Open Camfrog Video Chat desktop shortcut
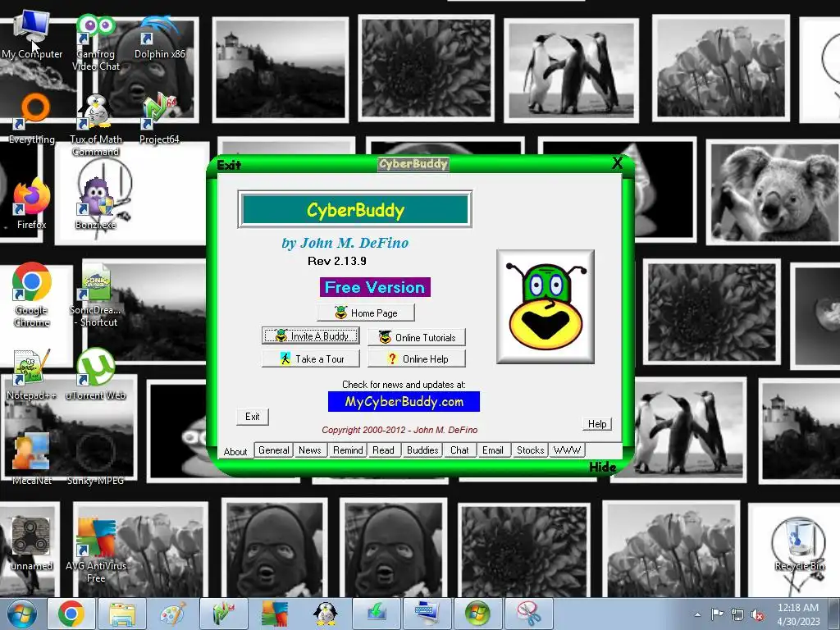 95,43
